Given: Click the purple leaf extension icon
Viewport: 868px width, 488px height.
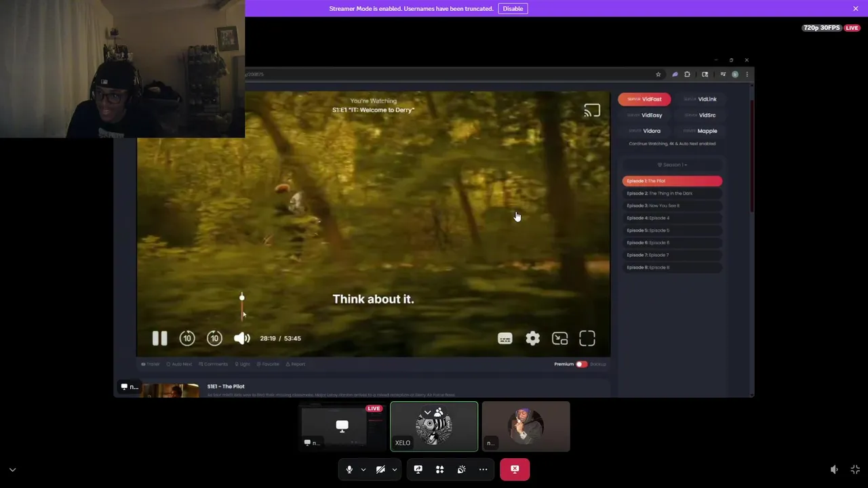Looking at the screenshot, I should pyautogui.click(x=675, y=75).
